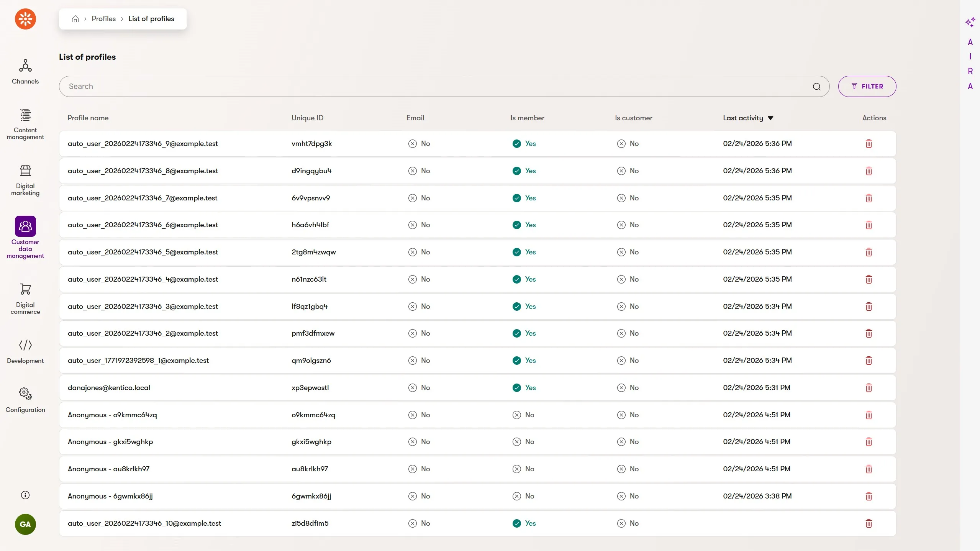
Task: Click the info circle icon
Action: tap(25, 495)
